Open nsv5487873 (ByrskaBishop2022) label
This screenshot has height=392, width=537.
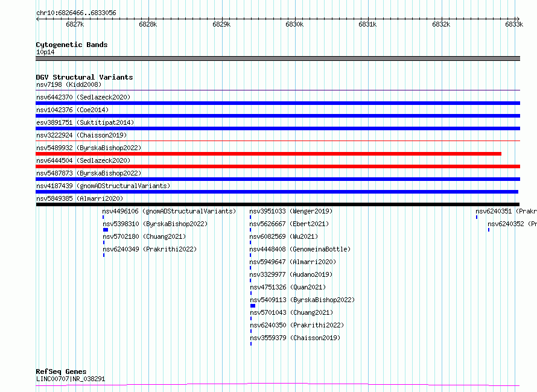[89, 173]
